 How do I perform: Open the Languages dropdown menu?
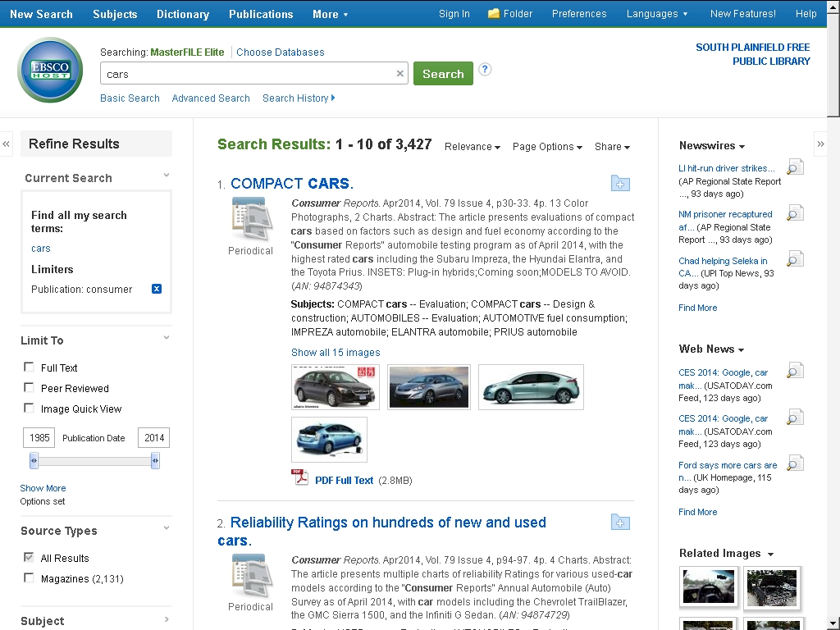657,14
